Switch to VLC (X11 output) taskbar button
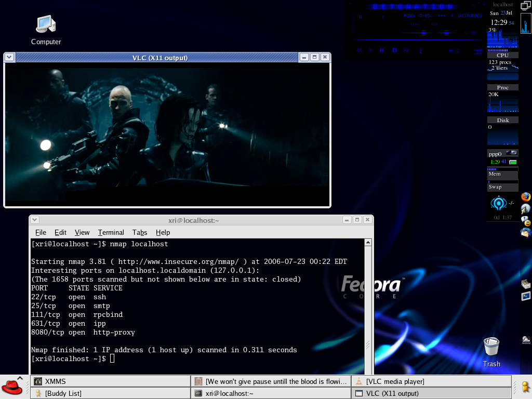Screen dimensions: 532x399 (431, 393)
